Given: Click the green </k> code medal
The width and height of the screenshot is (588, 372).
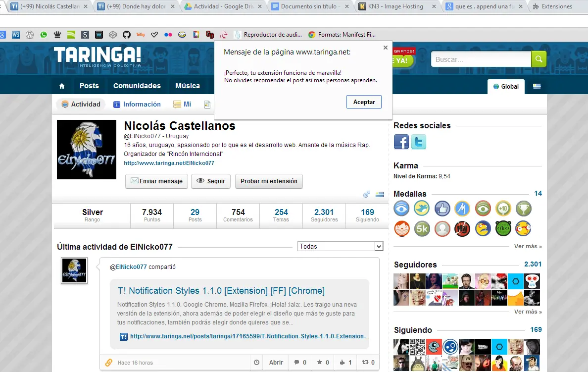Looking at the screenshot, I should click(x=503, y=229).
